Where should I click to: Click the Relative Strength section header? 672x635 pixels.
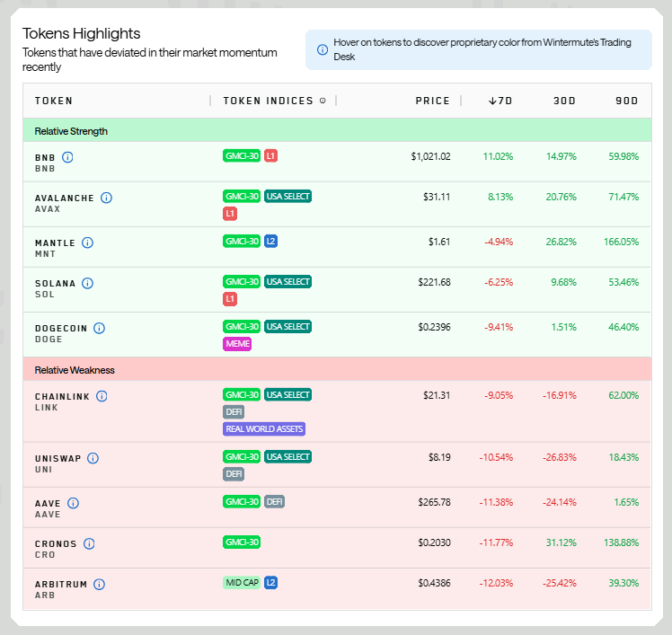pos(337,130)
